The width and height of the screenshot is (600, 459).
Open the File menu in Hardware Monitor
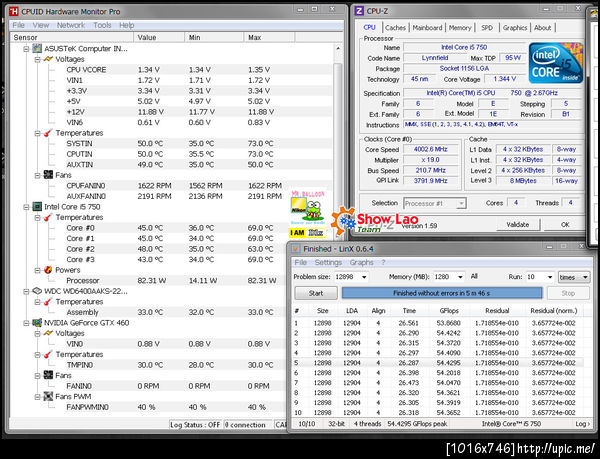click(18, 25)
